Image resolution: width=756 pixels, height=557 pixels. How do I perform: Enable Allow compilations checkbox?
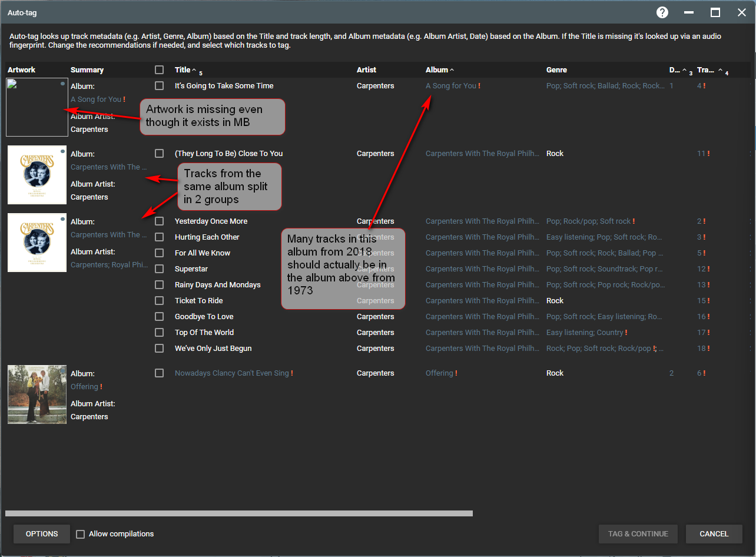click(81, 534)
